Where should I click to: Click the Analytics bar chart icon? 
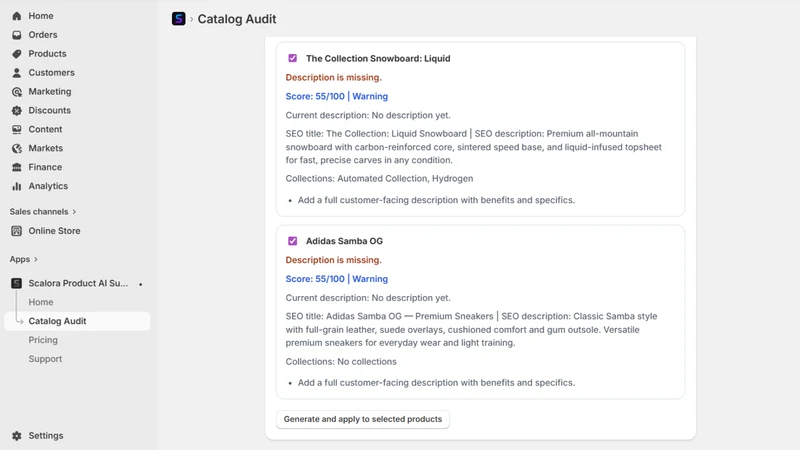click(x=17, y=186)
